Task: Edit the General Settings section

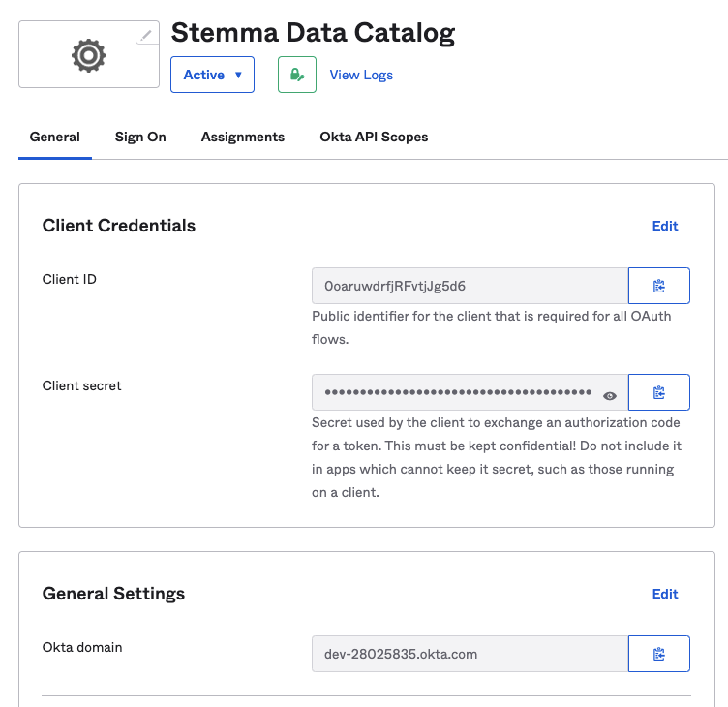Action: (x=665, y=594)
